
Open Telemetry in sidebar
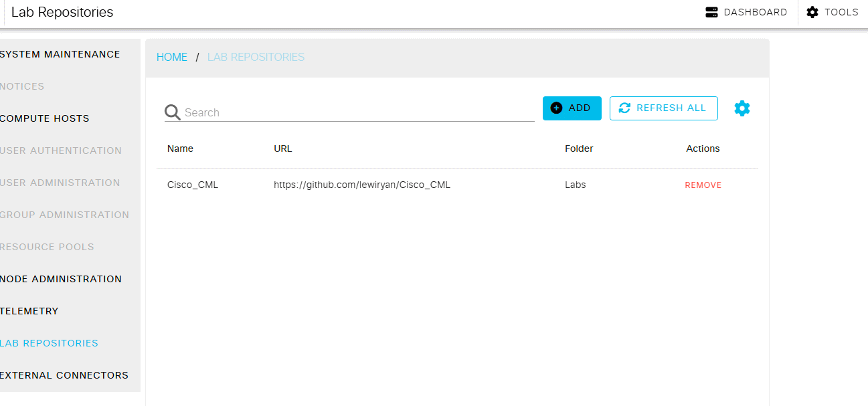point(29,311)
